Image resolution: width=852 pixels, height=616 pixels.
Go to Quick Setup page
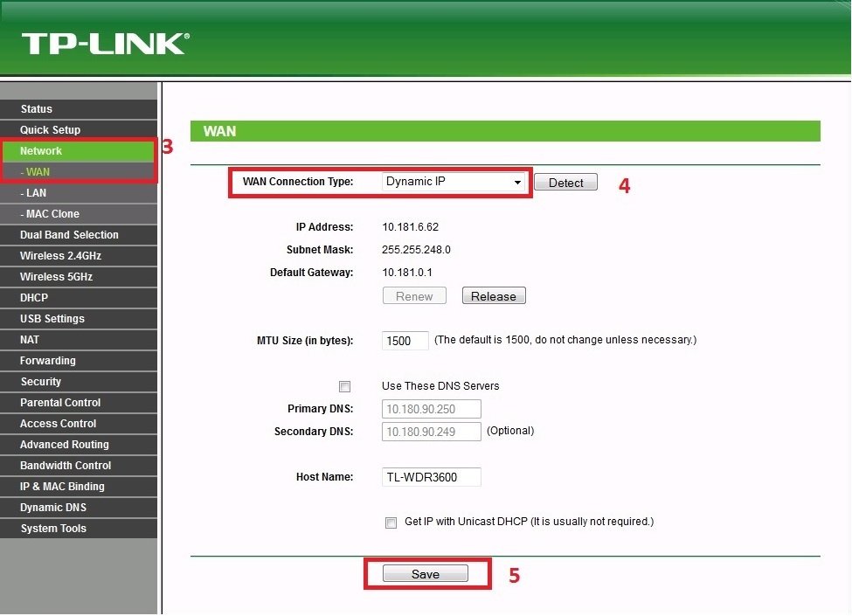tap(51, 130)
